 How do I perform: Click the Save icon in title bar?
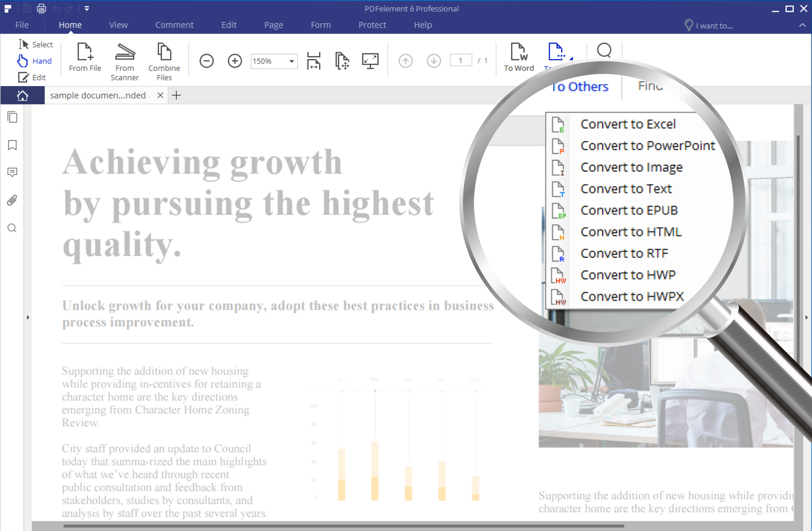pyautogui.click(x=27, y=8)
